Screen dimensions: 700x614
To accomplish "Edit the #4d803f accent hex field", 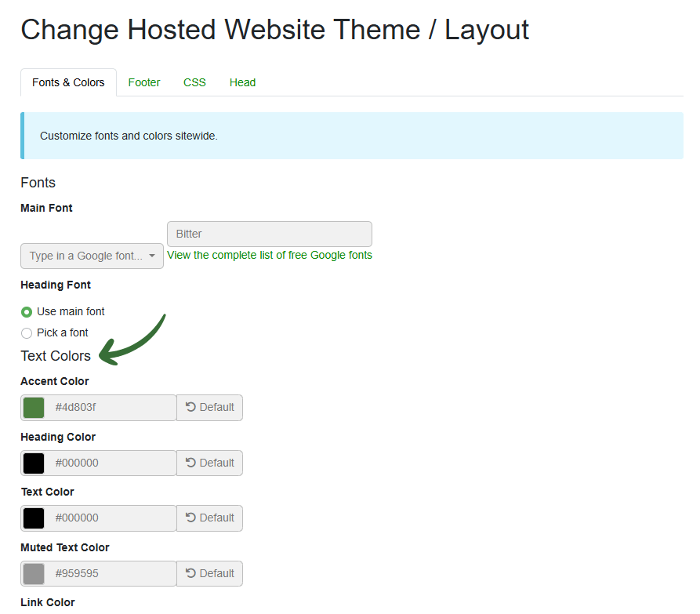I will pos(111,407).
